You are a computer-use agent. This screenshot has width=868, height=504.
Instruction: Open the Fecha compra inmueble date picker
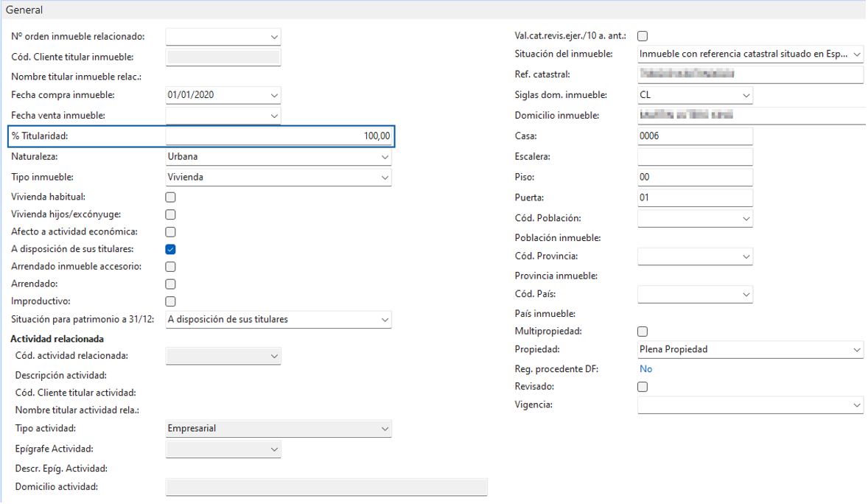tap(274, 95)
